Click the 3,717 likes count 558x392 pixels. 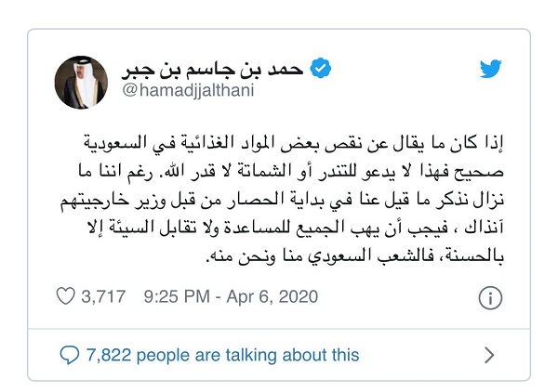pyautogui.click(x=103, y=296)
